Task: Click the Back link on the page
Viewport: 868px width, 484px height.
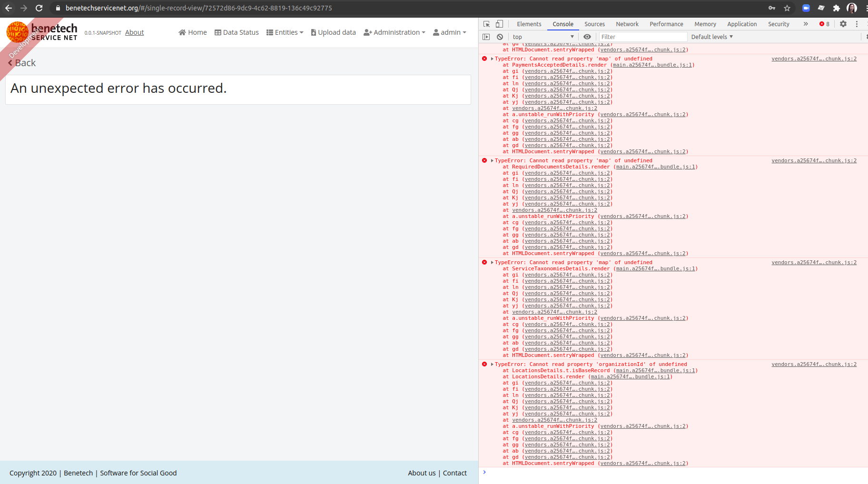Action: click(x=21, y=62)
